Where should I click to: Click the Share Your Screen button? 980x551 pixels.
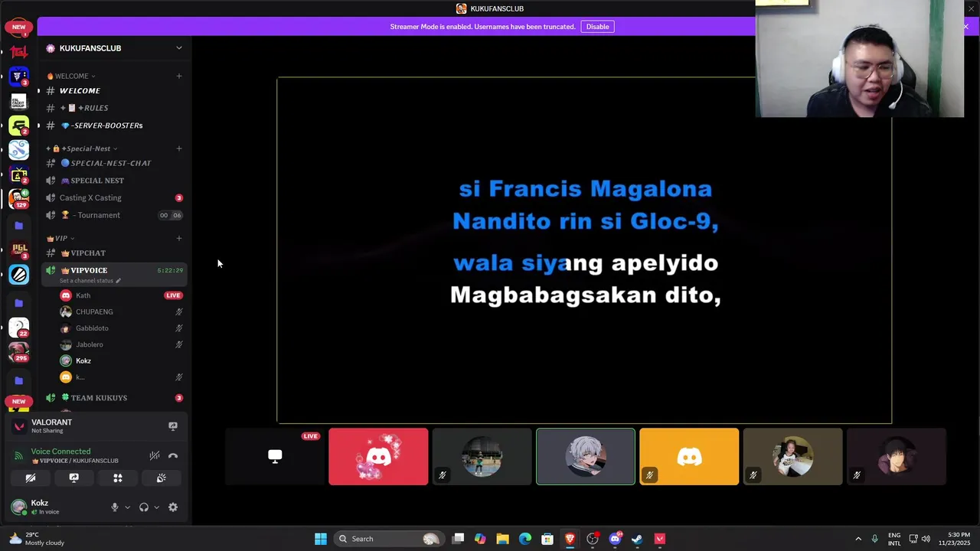coord(74,478)
